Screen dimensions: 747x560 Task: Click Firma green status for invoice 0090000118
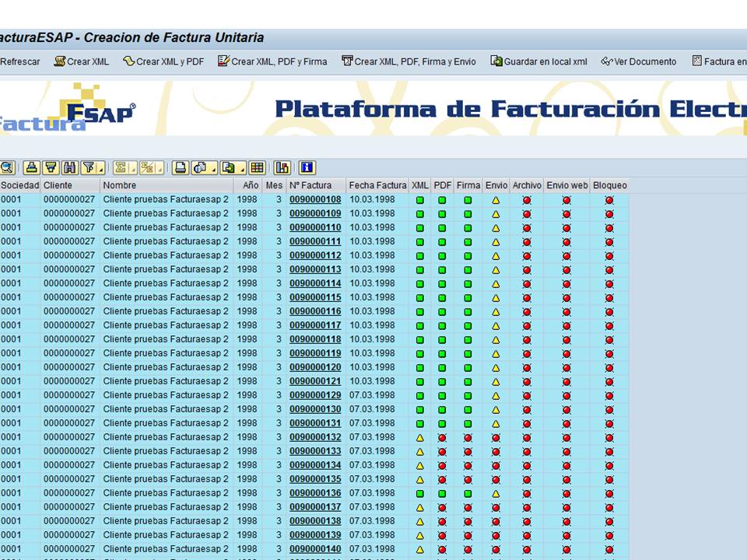468,340
